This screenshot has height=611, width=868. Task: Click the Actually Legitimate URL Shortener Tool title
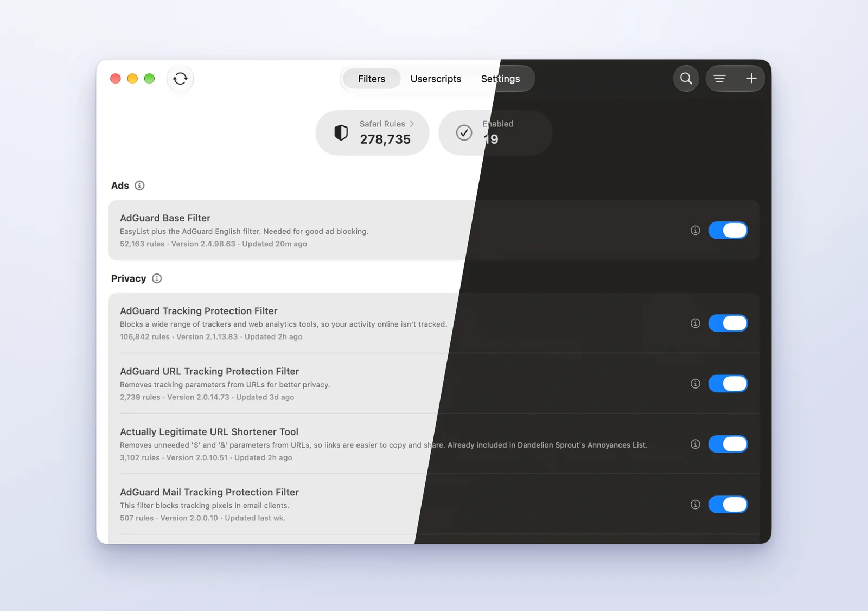209,432
